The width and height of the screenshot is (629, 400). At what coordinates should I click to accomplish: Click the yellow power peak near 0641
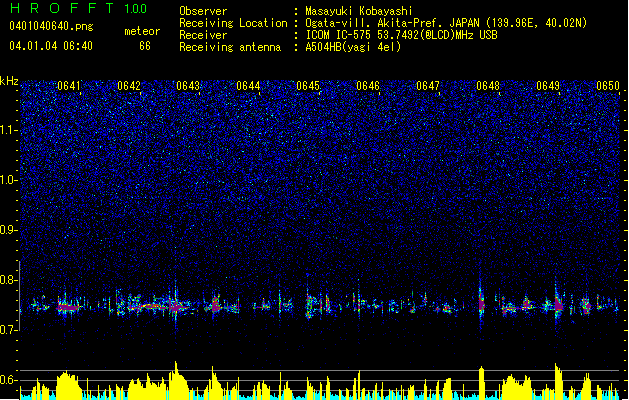tap(68, 384)
